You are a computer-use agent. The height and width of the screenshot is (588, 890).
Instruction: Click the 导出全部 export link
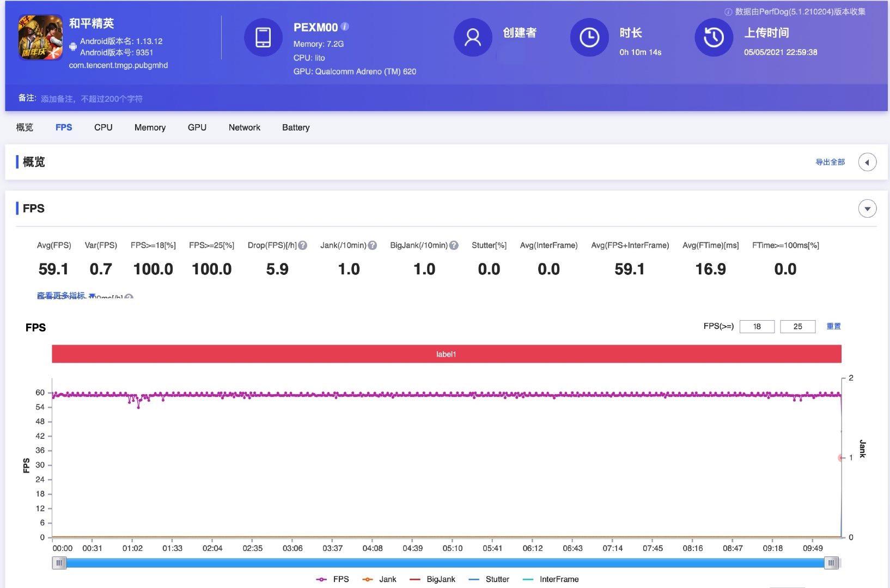830,162
